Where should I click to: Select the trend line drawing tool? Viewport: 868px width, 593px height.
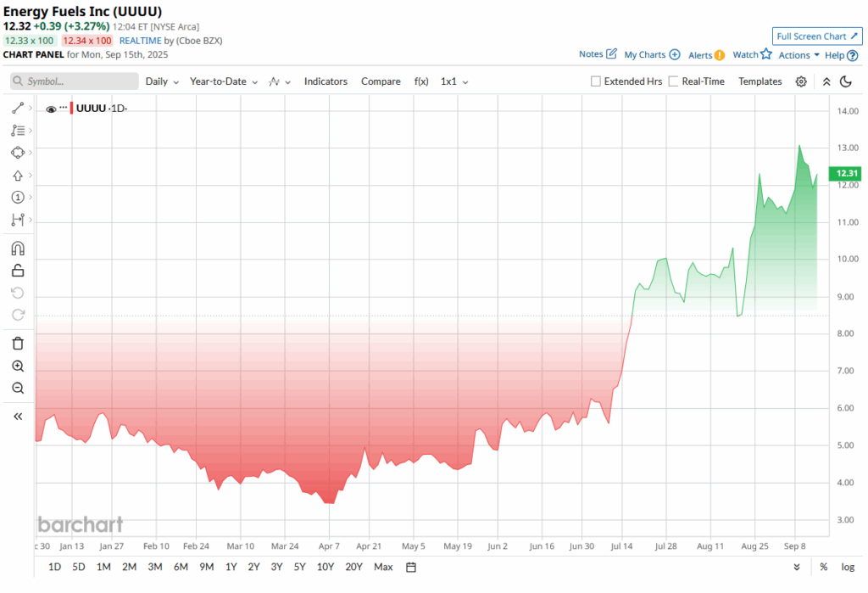[18, 109]
